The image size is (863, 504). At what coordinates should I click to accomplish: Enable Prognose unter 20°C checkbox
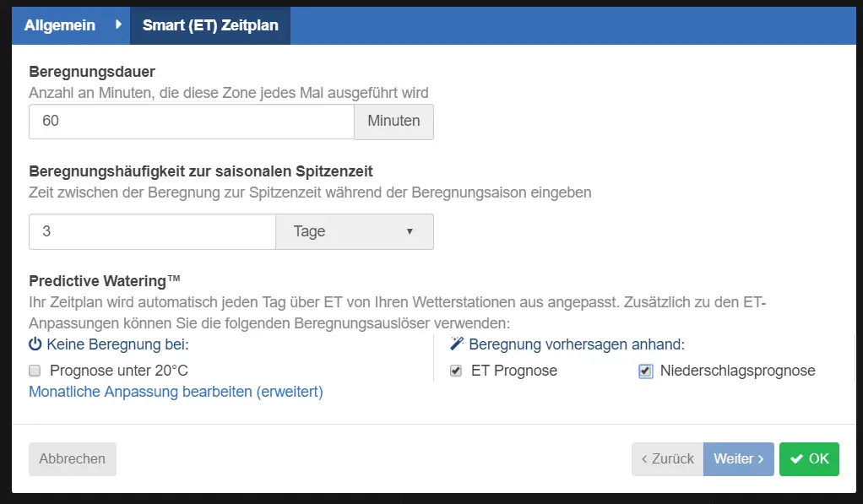pos(35,371)
